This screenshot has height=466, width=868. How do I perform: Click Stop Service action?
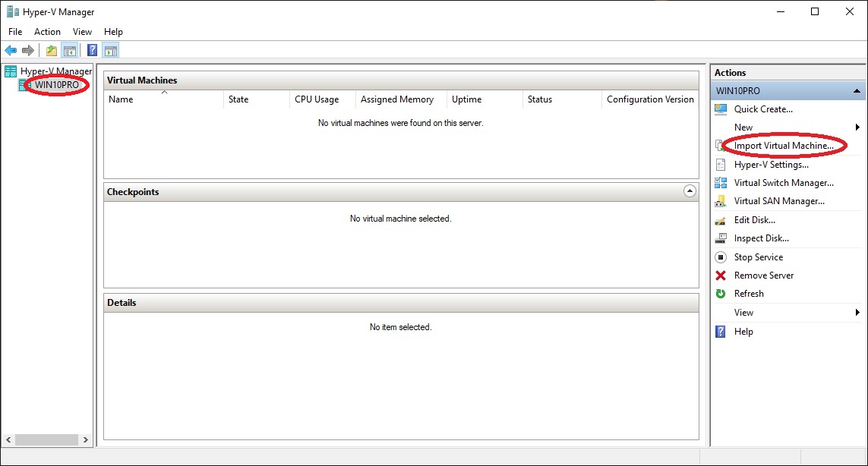click(759, 257)
